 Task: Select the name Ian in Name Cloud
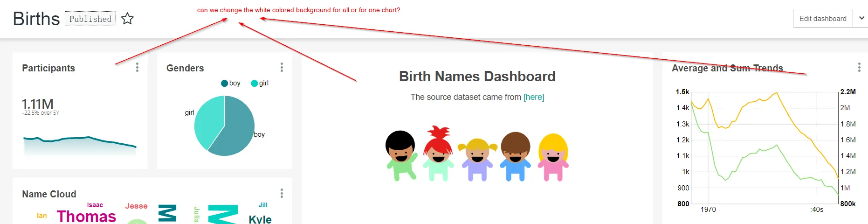42,216
